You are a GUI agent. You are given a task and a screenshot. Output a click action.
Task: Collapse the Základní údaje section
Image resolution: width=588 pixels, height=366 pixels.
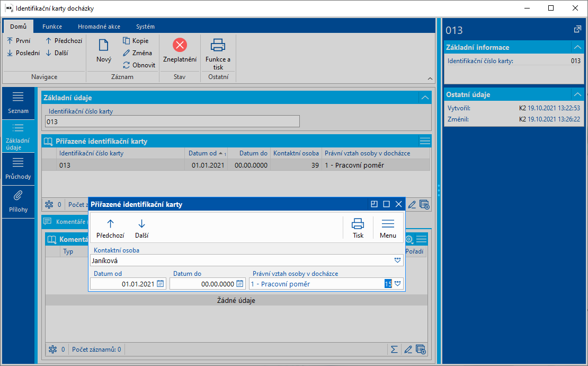coord(425,98)
